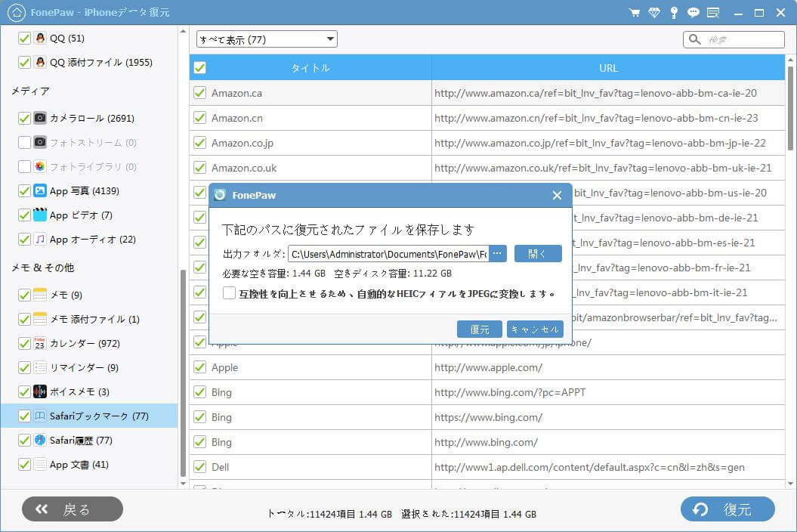Check the フォトストリーム (0) checkbox
Screen dimensions: 797x532
pos(24,142)
